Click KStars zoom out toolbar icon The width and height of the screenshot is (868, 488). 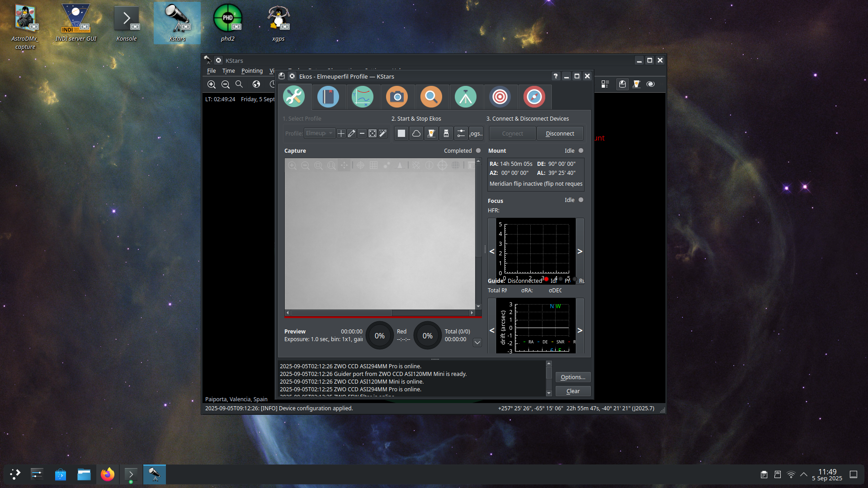click(226, 84)
